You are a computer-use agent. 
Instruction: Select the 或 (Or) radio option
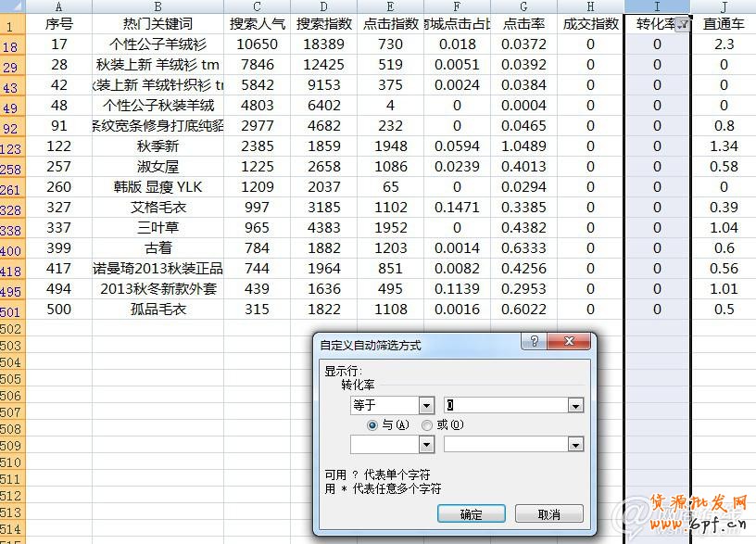[x=427, y=425]
